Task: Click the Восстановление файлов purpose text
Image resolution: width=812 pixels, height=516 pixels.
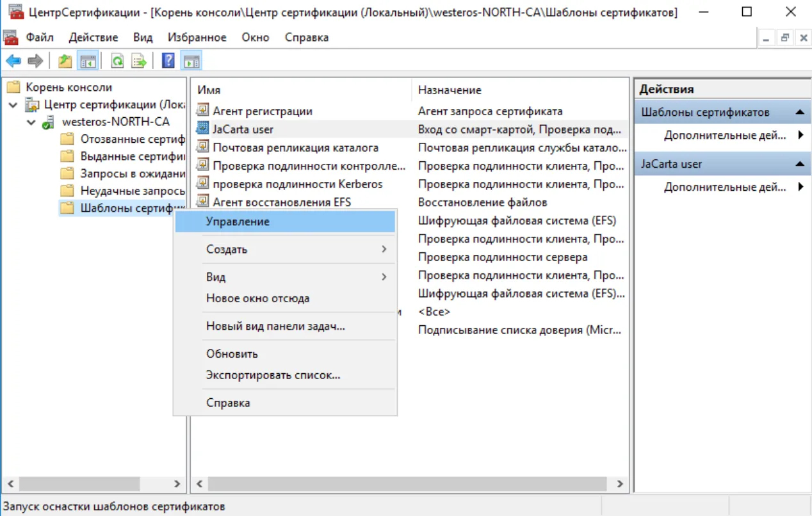Action: [x=483, y=202]
